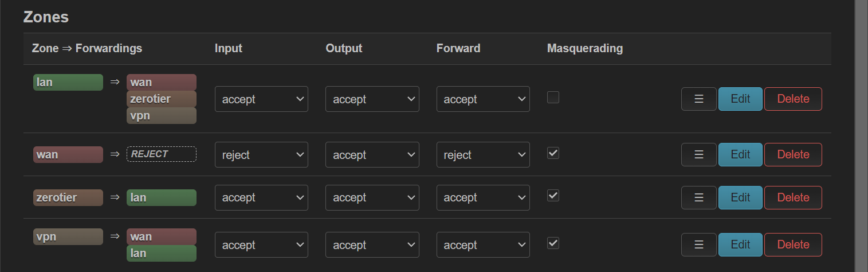Click the REJECT forwarding badge for wan

(161, 154)
